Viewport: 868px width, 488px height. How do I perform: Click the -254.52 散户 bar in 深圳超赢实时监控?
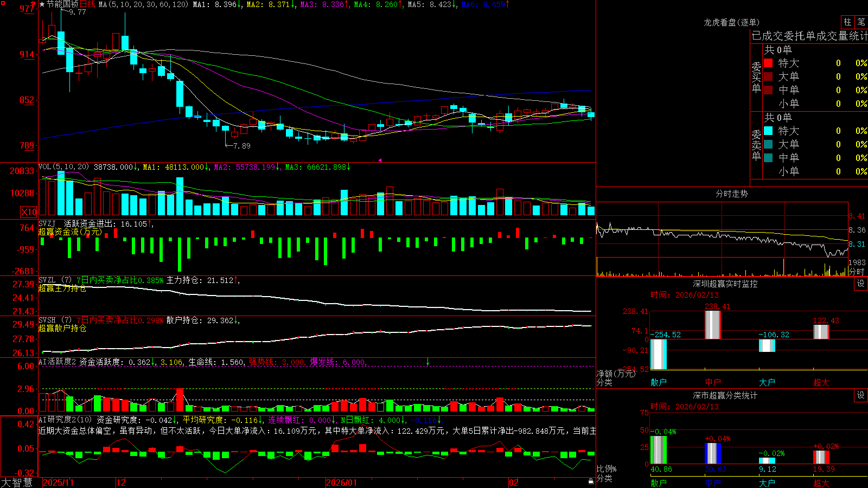point(659,354)
